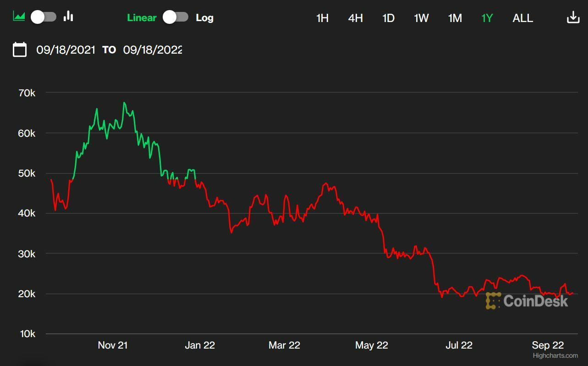Show the 1M time range
This screenshot has width=588, height=366.
click(x=455, y=18)
